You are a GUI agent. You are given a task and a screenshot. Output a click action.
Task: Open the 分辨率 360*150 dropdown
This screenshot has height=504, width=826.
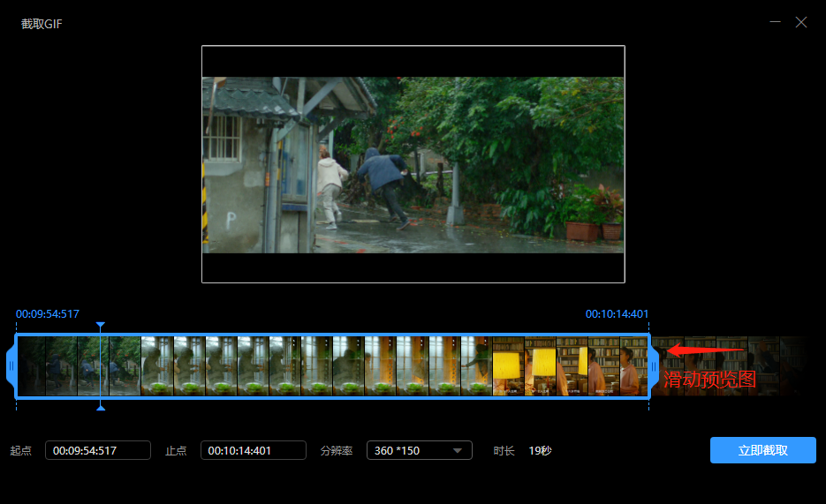(x=420, y=450)
